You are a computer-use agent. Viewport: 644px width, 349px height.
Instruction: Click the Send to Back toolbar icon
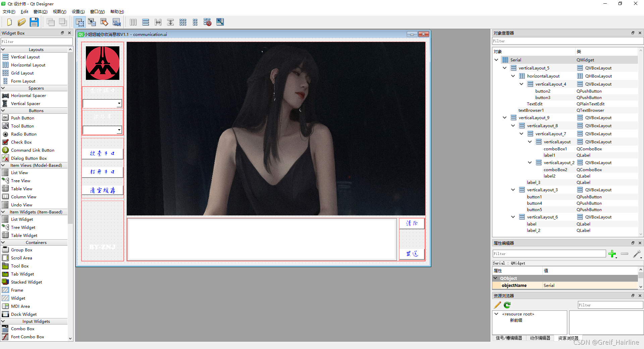click(51, 22)
